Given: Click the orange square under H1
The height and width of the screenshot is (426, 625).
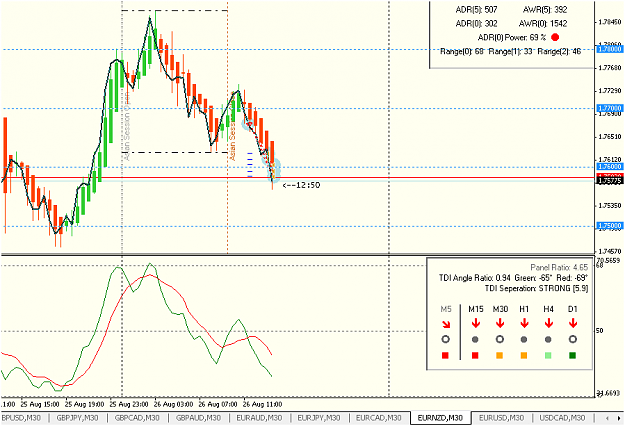Looking at the screenshot, I should click(x=524, y=355).
